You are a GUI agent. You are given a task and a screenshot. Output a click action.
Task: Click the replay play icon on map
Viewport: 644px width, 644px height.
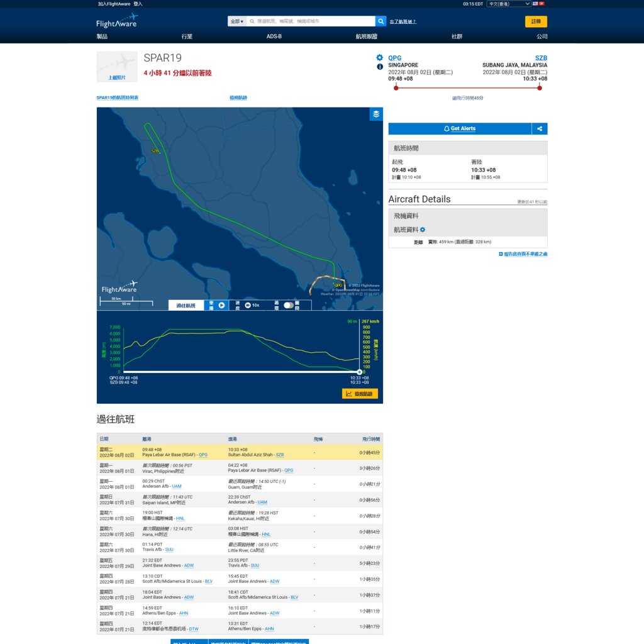[x=222, y=305]
